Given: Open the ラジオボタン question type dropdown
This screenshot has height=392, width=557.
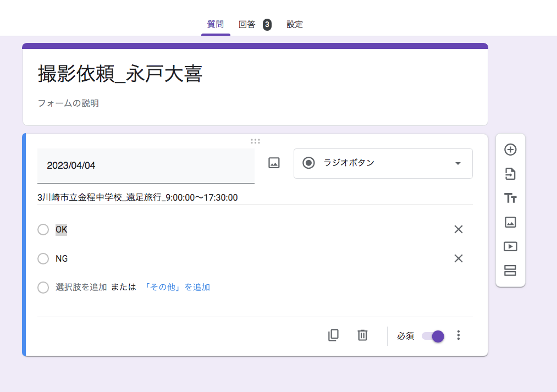Looking at the screenshot, I should [383, 163].
